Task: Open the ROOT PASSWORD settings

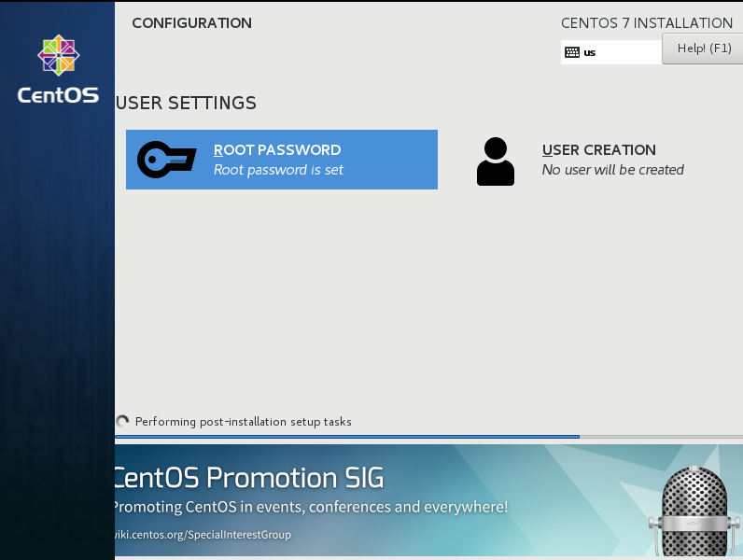Action: tap(282, 160)
